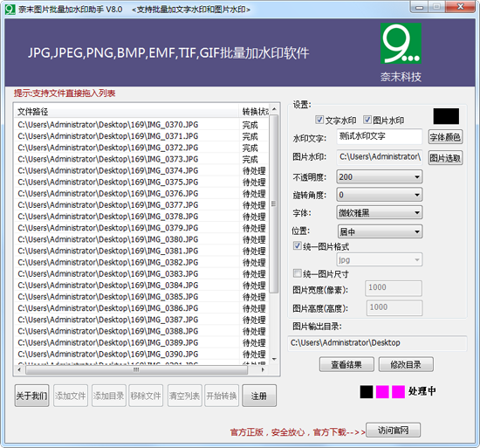
Task: Click the horizontal scrollbar's right arrow
Action: pos(263,370)
